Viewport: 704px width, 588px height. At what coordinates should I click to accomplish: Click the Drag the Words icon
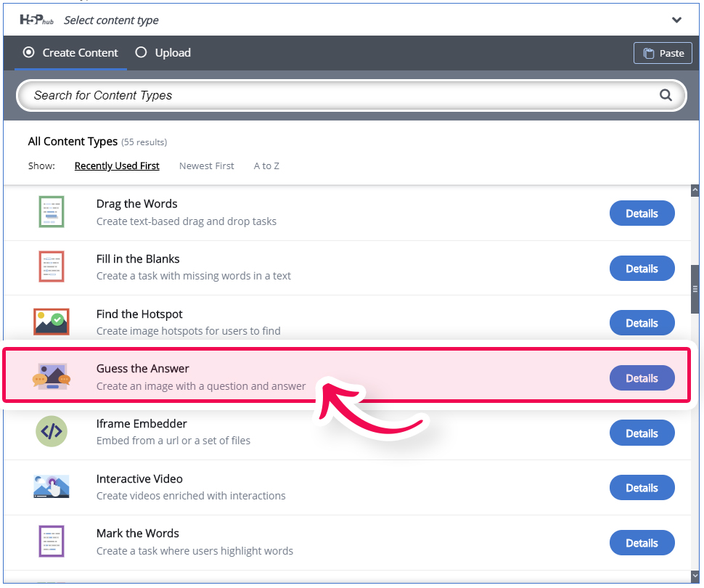coord(52,211)
